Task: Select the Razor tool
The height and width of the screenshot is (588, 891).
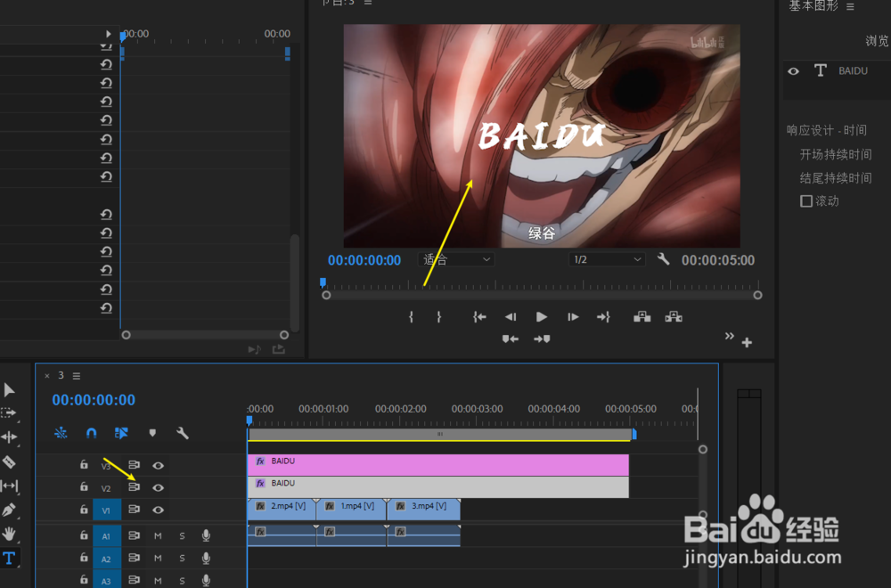Action: [x=9, y=461]
